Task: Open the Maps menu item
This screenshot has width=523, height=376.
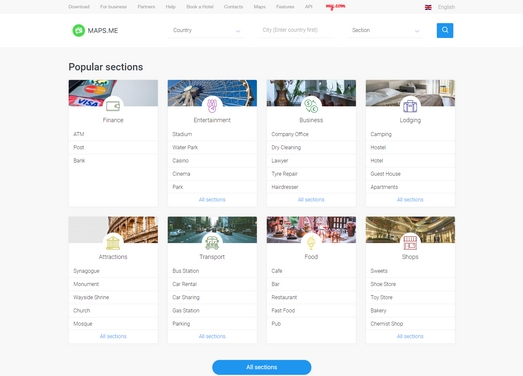Action: coord(259,7)
